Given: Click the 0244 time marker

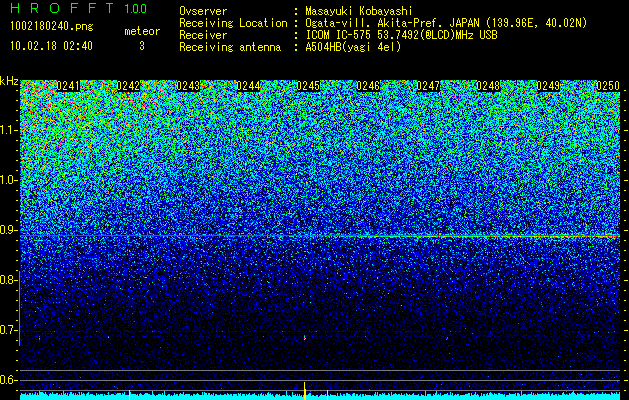Looking at the screenshot, I should (x=248, y=86).
